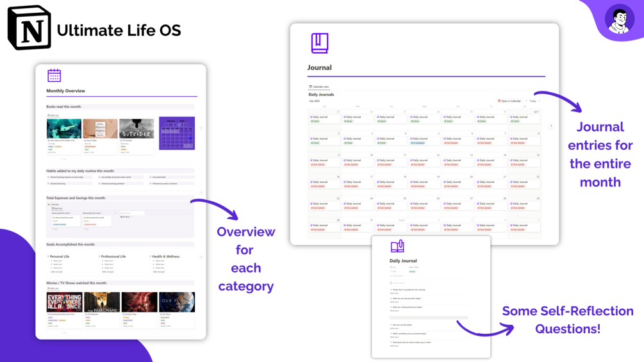Expand the 'I started drinking 8 glasses' habit toggle
The height and width of the screenshot is (362, 644).
pos(49,177)
